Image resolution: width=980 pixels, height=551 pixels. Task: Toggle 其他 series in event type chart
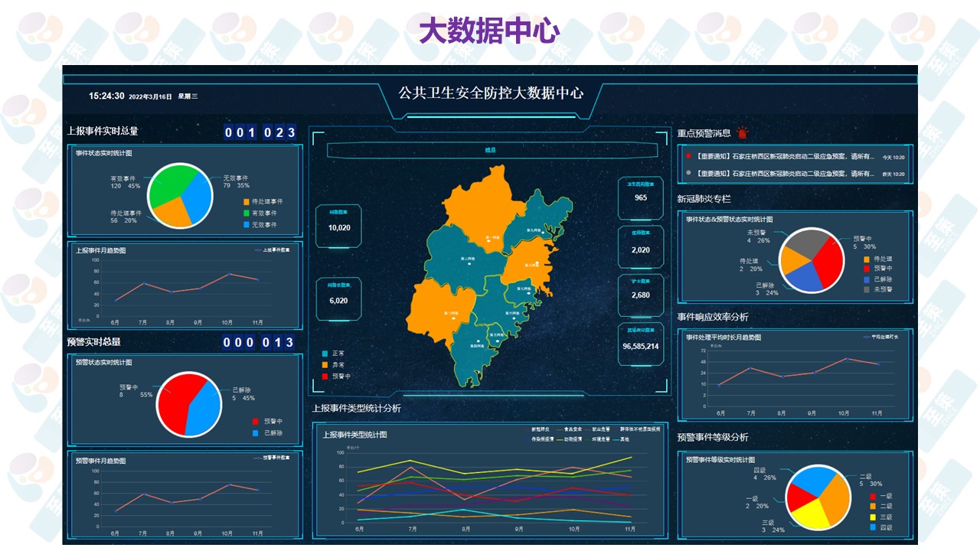click(x=619, y=439)
